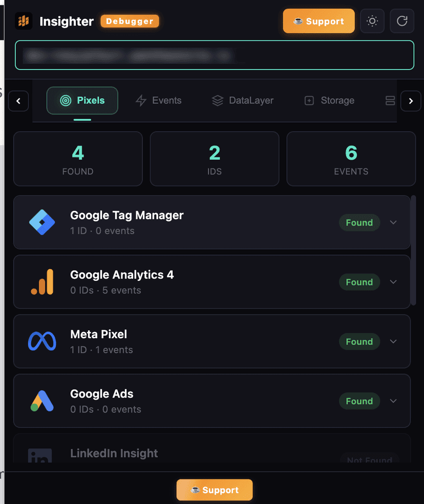
Task: Expand the Google Tag Manager row
Action: pyautogui.click(x=393, y=222)
